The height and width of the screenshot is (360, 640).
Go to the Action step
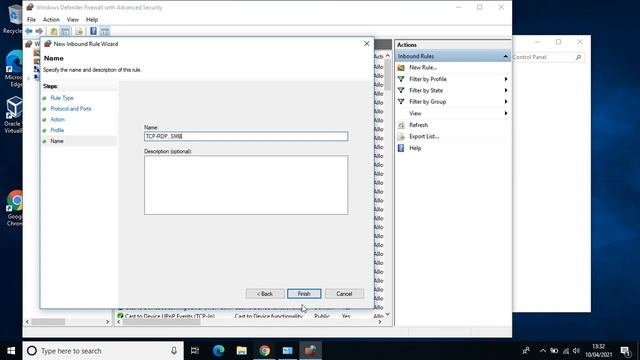58,119
